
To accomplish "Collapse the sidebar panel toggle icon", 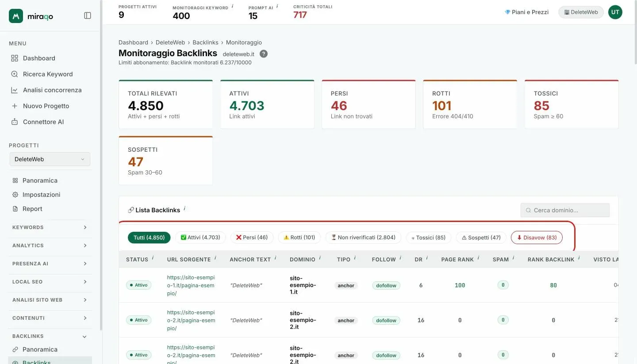I will [x=88, y=15].
